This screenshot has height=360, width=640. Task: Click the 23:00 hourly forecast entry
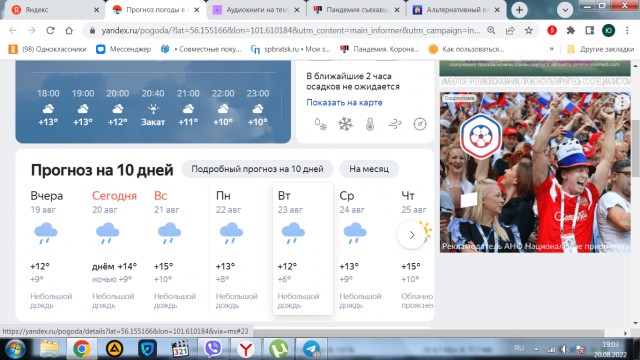click(x=258, y=107)
